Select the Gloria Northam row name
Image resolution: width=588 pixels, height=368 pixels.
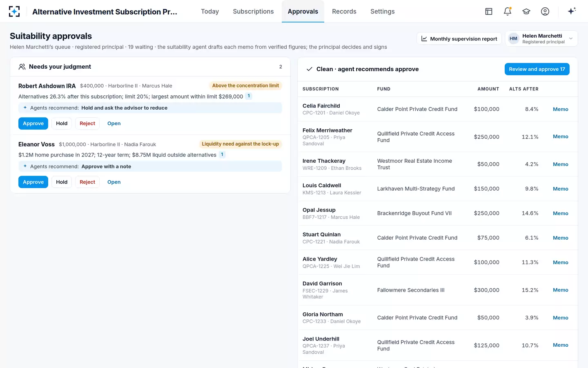[323, 314]
